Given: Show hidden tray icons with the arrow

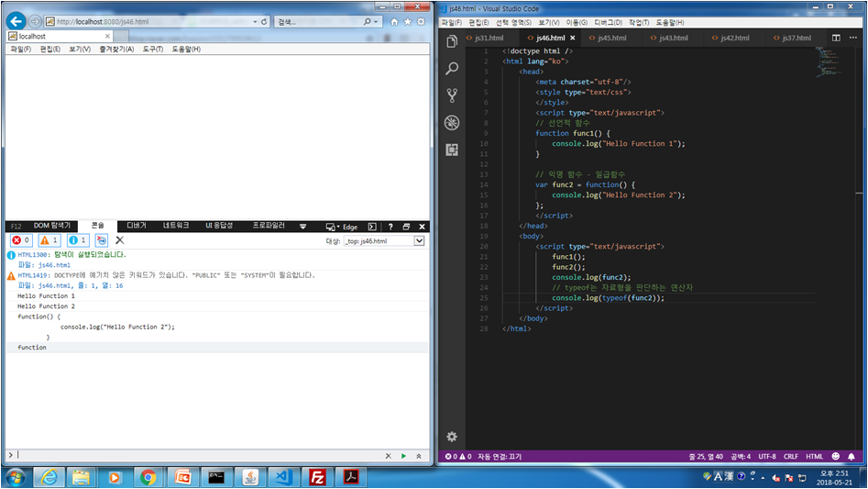Looking at the screenshot, I should tap(763, 477).
